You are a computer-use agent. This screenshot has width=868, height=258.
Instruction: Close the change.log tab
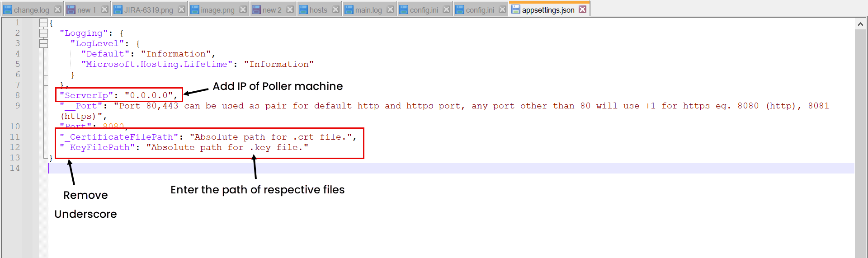point(57,9)
